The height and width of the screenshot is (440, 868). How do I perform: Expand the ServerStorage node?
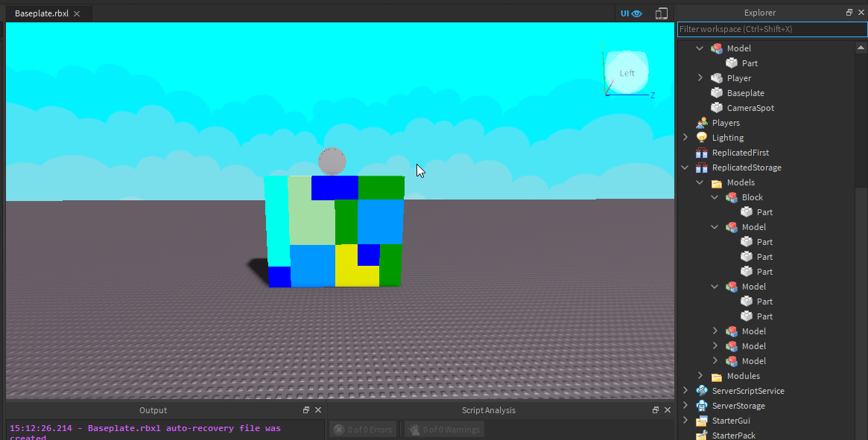tap(685, 405)
